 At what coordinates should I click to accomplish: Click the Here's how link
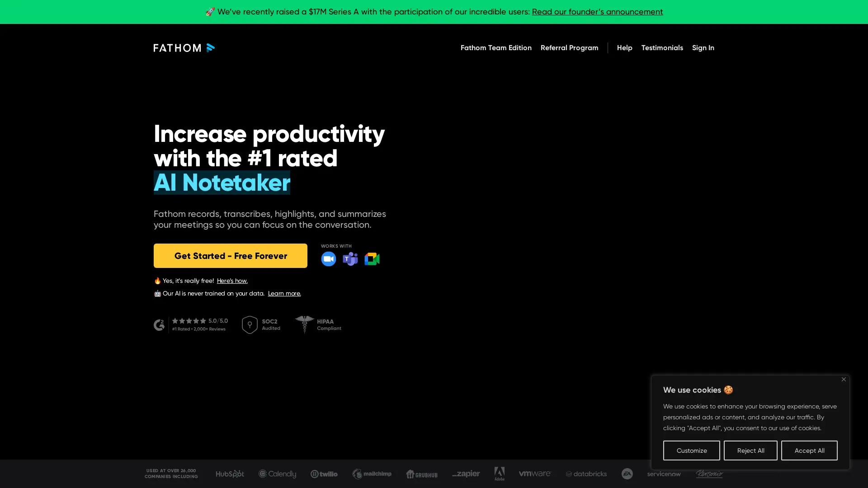tap(232, 281)
